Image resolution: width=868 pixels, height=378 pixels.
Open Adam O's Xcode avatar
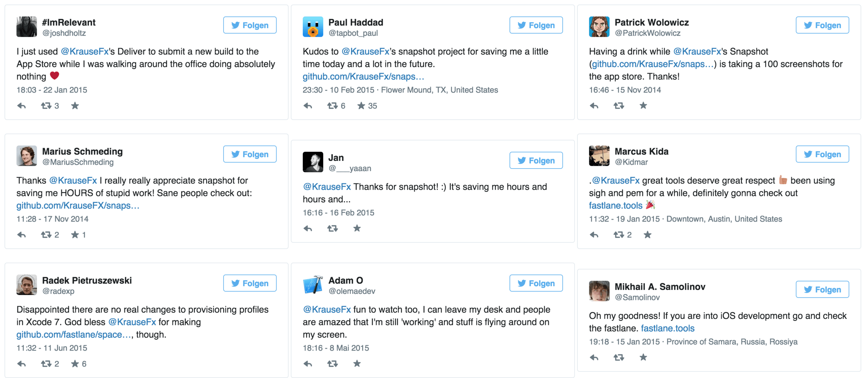click(313, 285)
